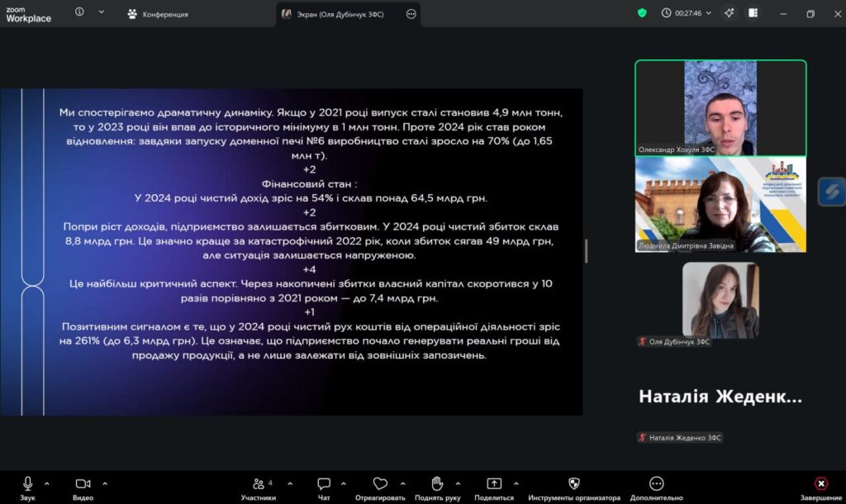Viewport: 846px width, 504px height.
Task: End the meeting with Завершение button
Action: coord(821,484)
